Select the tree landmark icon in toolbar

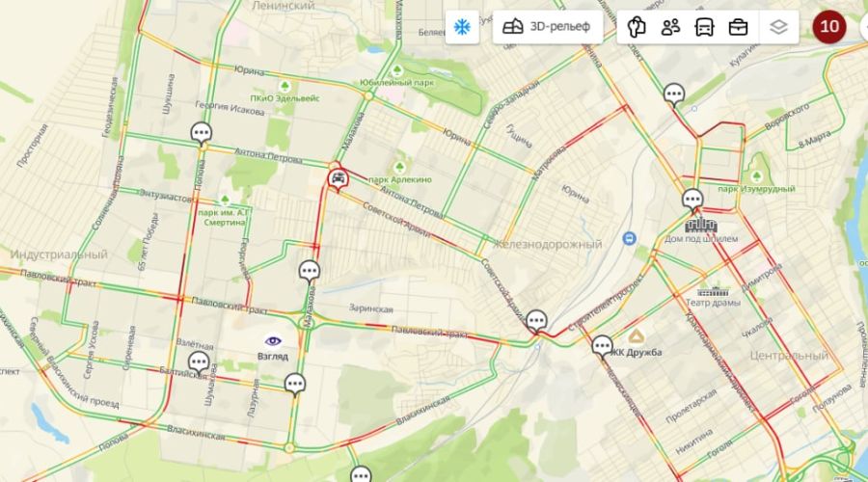tap(637, 27)
